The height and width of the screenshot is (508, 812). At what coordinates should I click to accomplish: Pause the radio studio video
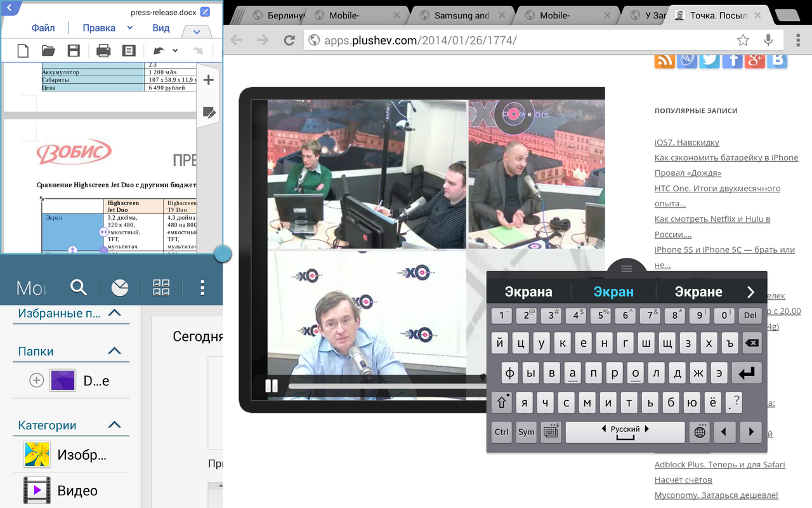pyautogui.click(x=272, y=385)
